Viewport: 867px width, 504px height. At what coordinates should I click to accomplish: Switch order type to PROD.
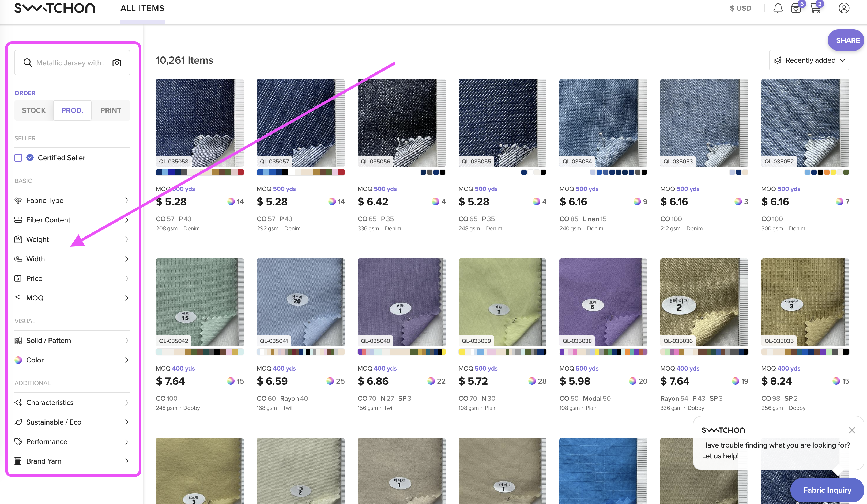(72, 110)
